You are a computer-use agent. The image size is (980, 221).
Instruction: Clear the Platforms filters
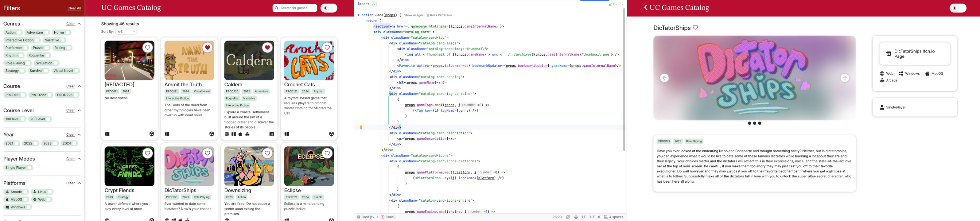[x=70, y=183]
